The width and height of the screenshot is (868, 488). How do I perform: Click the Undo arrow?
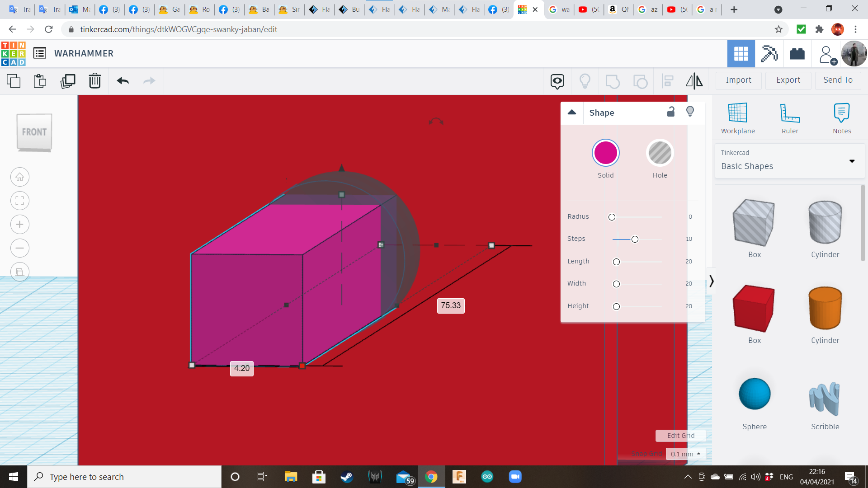click(123, 81)
